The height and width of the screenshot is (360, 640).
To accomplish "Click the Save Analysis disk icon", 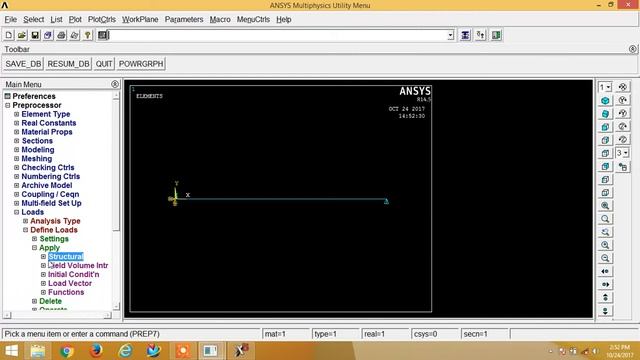I will coord(35,35).
